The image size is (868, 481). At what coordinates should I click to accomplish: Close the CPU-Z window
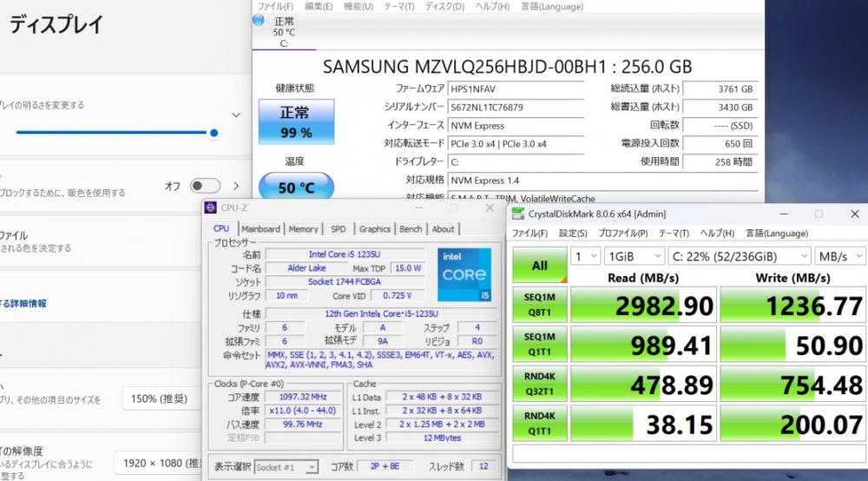coord(490,208)
